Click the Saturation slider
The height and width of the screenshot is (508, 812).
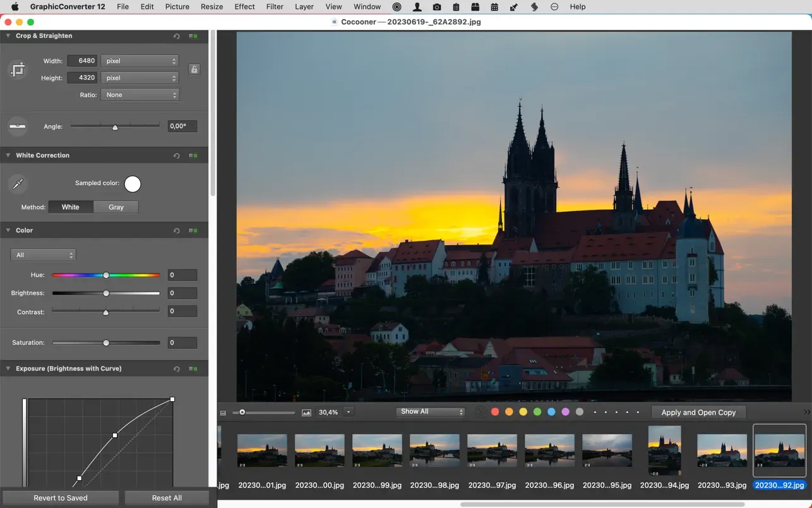[106, 343]
